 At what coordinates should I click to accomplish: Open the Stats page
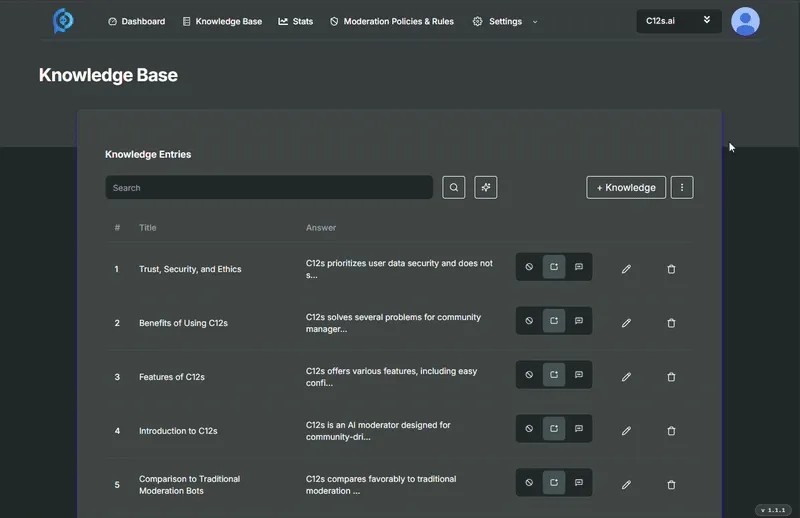(296, 21)
